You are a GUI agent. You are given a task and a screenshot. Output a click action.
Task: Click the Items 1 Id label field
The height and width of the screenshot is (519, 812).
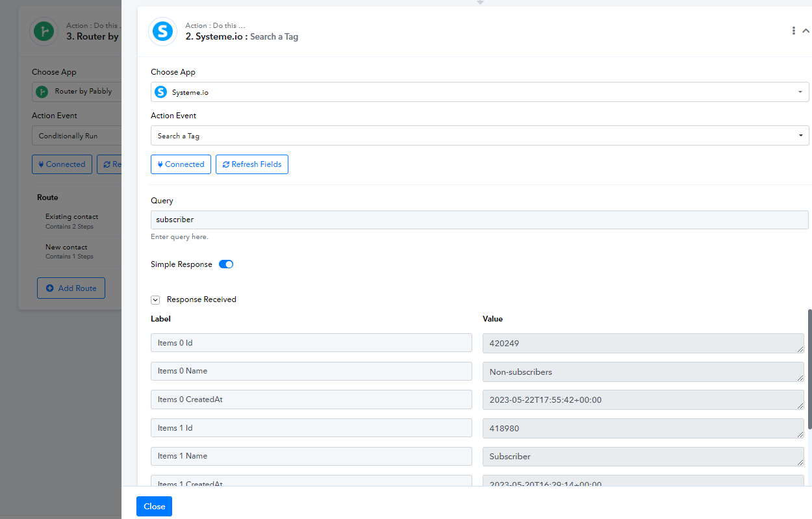point(311,428)
